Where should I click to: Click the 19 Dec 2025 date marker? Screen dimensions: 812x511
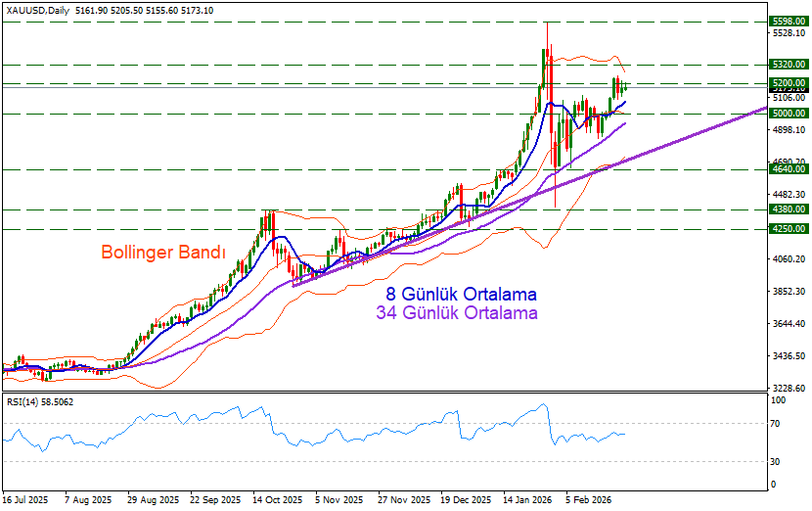pyautogui.click(x=465, y=499)
